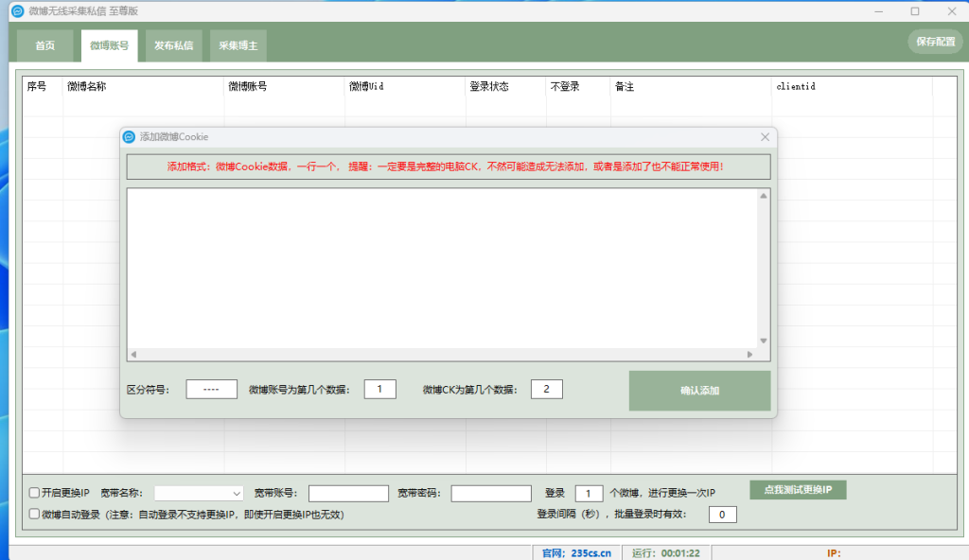
Task: Focus the 区分符号 input field
Action: point(211,390)
